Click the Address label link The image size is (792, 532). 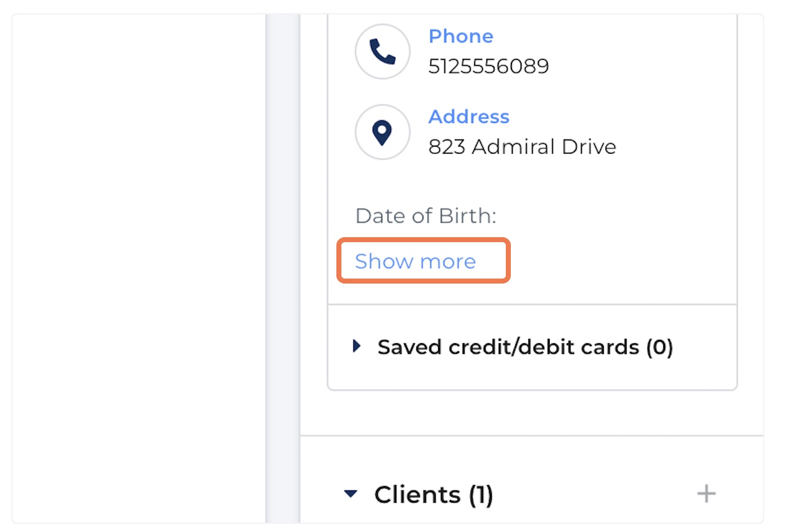tap(469, 117)
